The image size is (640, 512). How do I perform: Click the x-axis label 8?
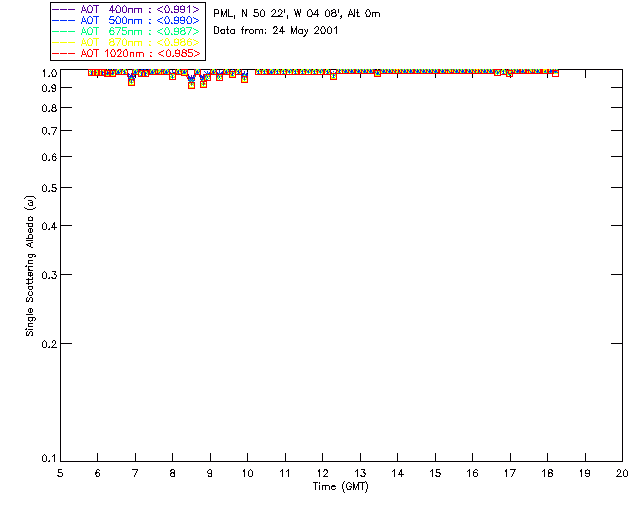173,473
